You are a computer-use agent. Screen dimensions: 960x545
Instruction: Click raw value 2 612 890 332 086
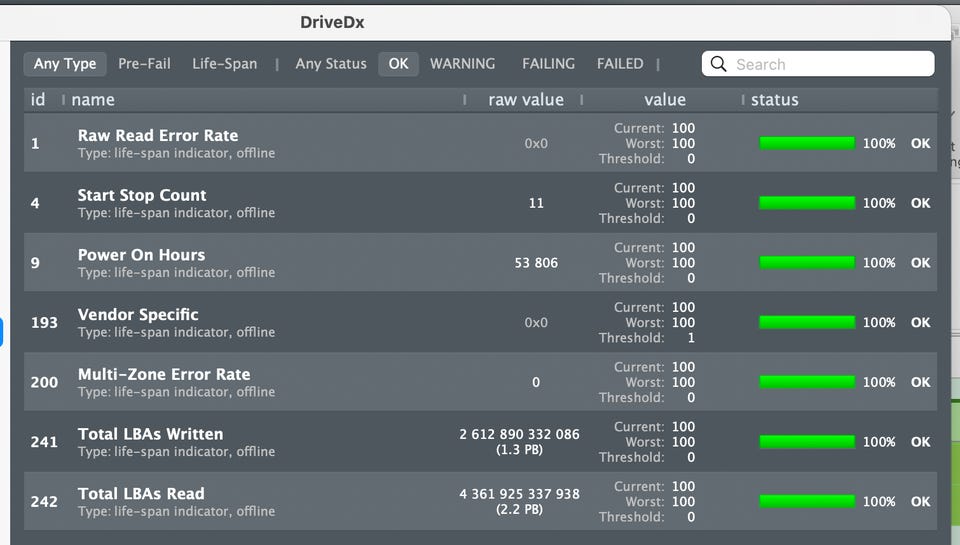click(x=519, y=434)
